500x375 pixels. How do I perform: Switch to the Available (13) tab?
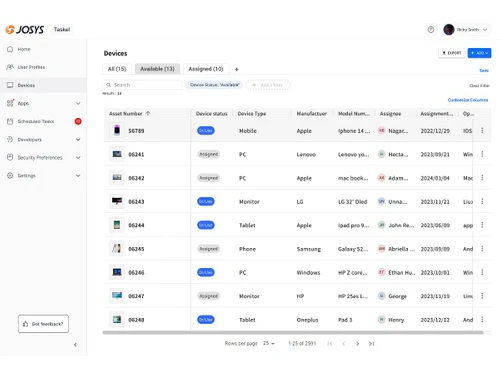click(157, 69)
